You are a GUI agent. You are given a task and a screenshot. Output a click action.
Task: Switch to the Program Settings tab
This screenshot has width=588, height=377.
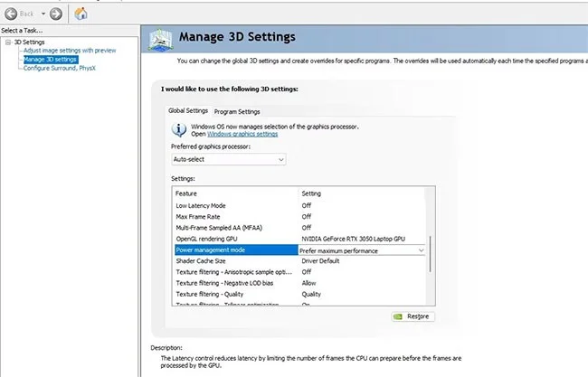point(237,111)
